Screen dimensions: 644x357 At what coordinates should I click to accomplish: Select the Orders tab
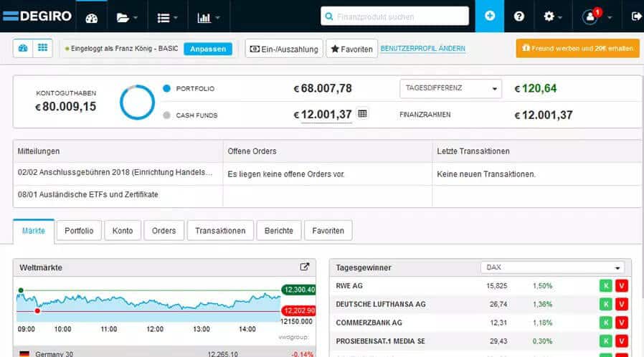click(x=164, y=231)
